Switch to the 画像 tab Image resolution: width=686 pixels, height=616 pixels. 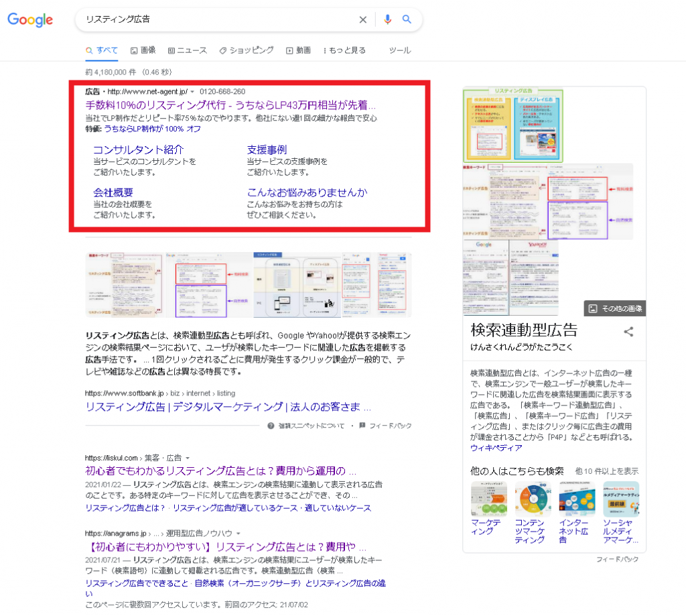[143, 50]
